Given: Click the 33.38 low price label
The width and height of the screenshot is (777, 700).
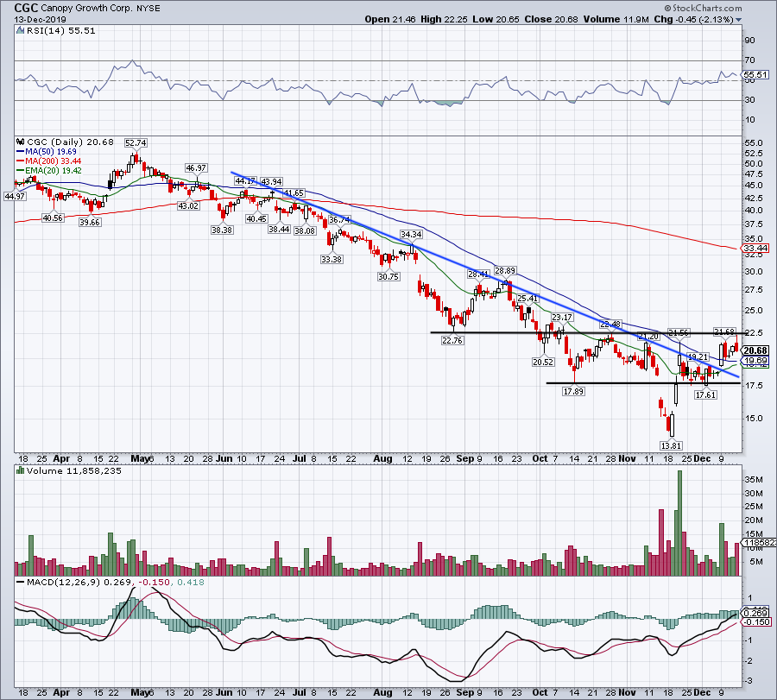Looking at the screenshot, I should (x=332, y=260).
